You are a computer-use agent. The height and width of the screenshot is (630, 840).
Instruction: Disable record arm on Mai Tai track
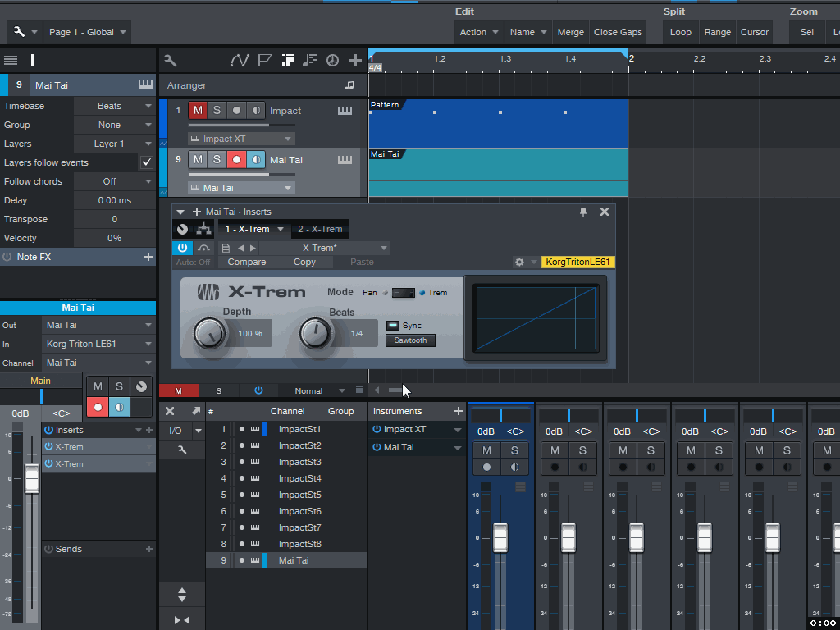(237, 159)
